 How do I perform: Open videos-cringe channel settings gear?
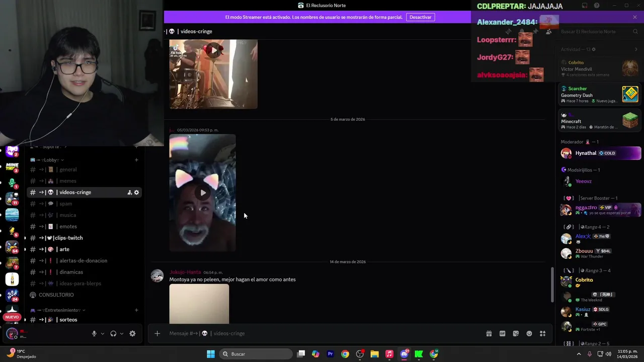136,193
